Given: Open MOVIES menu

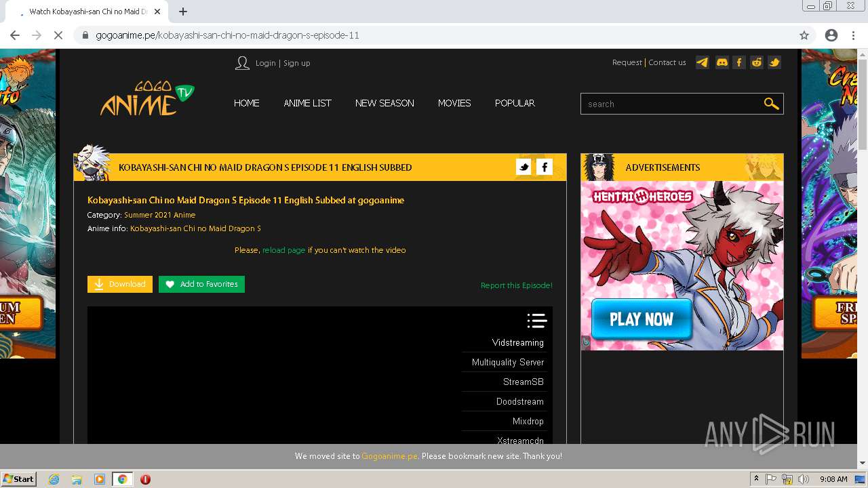Looking at the screenshot, I should tap(454, 103).
